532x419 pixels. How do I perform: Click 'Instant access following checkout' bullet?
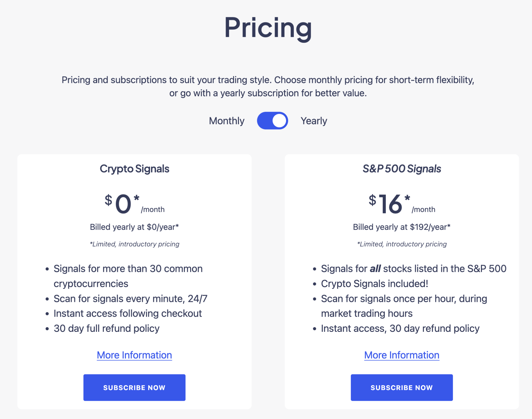(x=128, y=313)
